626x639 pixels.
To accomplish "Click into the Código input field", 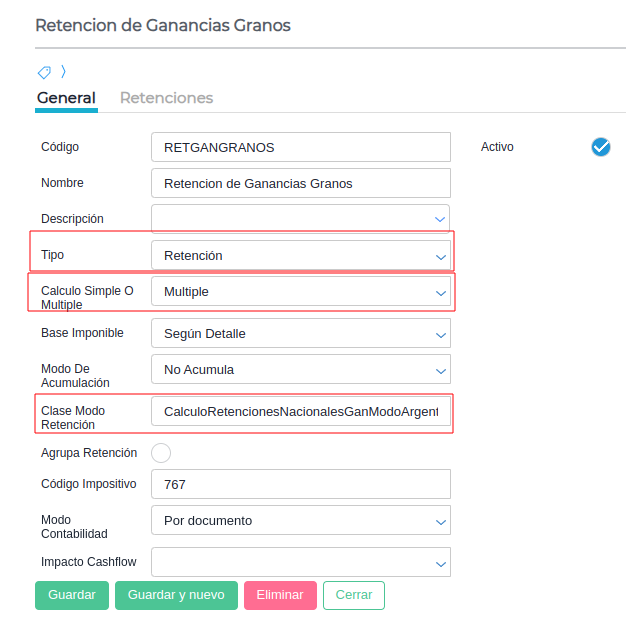I will click(300, 147).
